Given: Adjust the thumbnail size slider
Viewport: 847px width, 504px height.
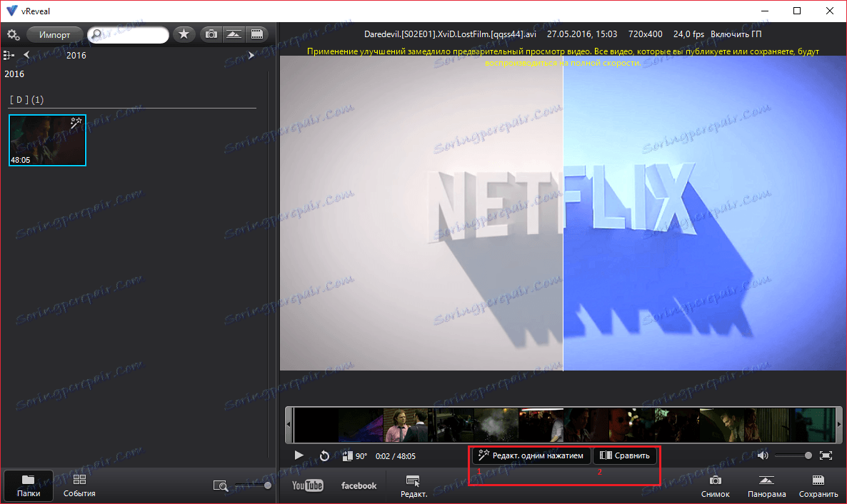Looking at the screenshot, I should [x=252, y=485].
